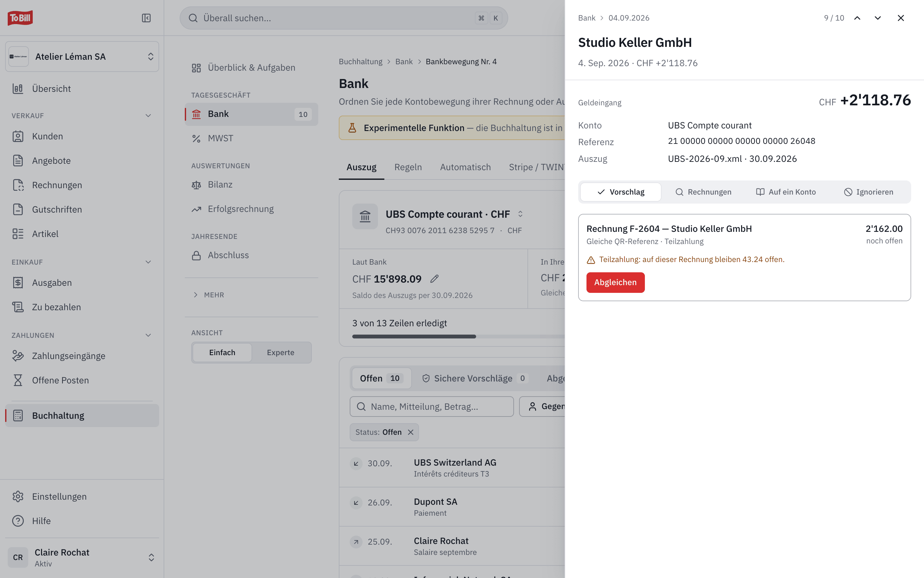Image resolution: width=924 pixels, height=578 pixels.
Task: Remove the Status: Offen filter chip
Action: [411, 432]
